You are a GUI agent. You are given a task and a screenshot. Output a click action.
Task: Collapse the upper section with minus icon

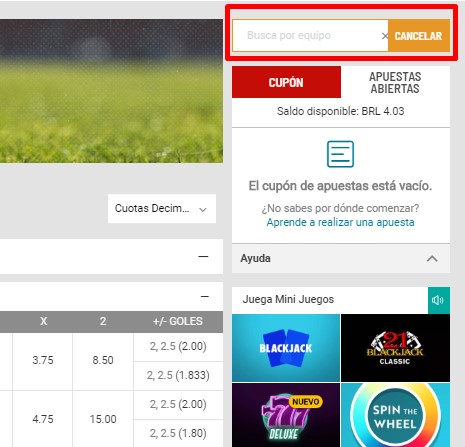[203, 256]
